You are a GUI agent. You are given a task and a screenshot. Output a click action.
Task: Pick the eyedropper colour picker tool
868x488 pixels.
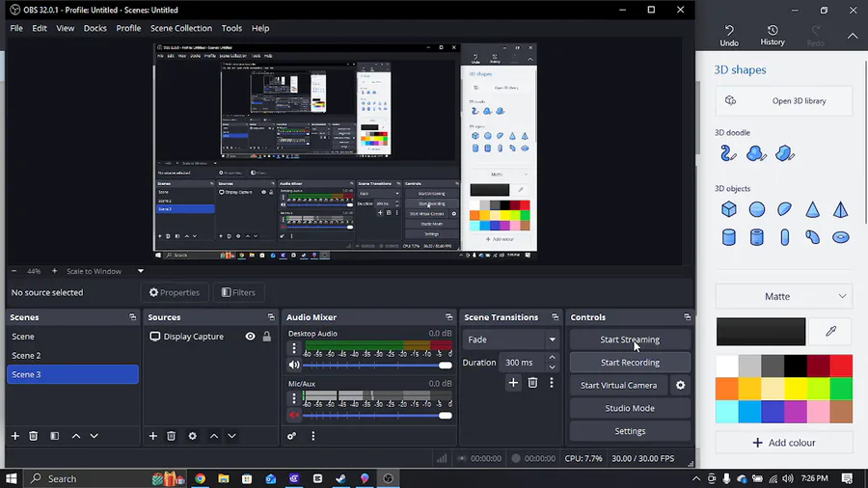click(830, 332)
